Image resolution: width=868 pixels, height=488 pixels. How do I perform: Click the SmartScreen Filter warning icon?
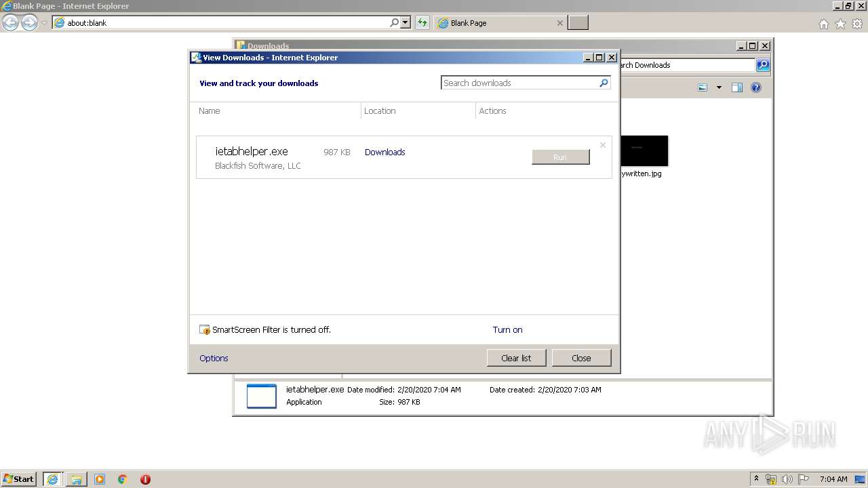[205, 330]
